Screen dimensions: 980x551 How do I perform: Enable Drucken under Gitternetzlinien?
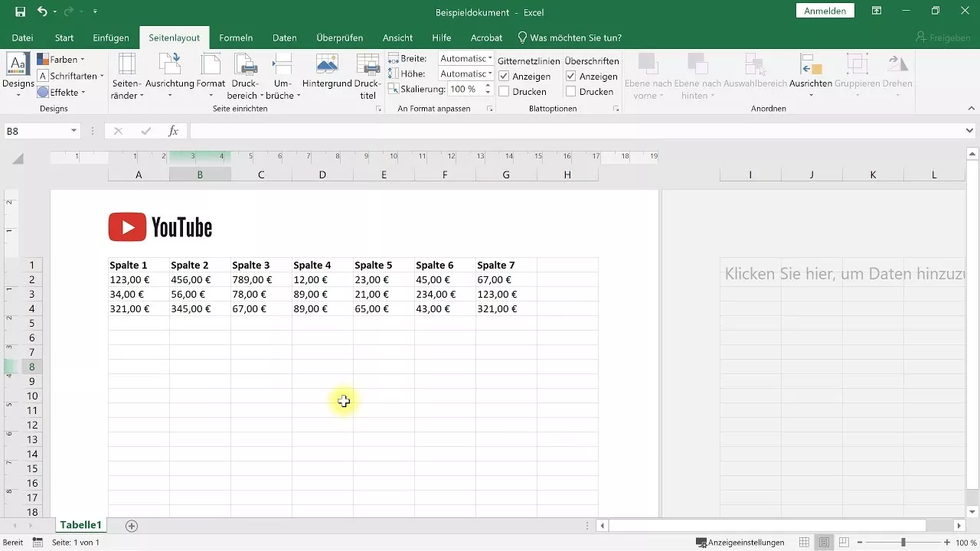click(x=503, y=90)
